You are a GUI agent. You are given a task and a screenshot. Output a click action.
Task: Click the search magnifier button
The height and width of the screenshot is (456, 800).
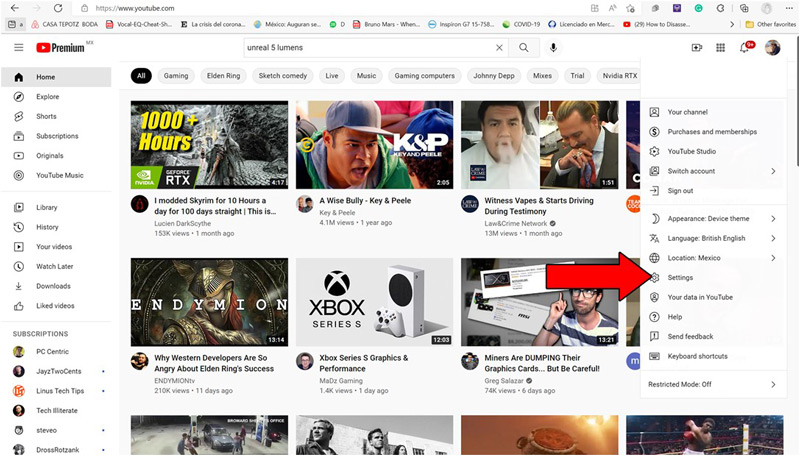pyautogui.click(x=523, y=47)
